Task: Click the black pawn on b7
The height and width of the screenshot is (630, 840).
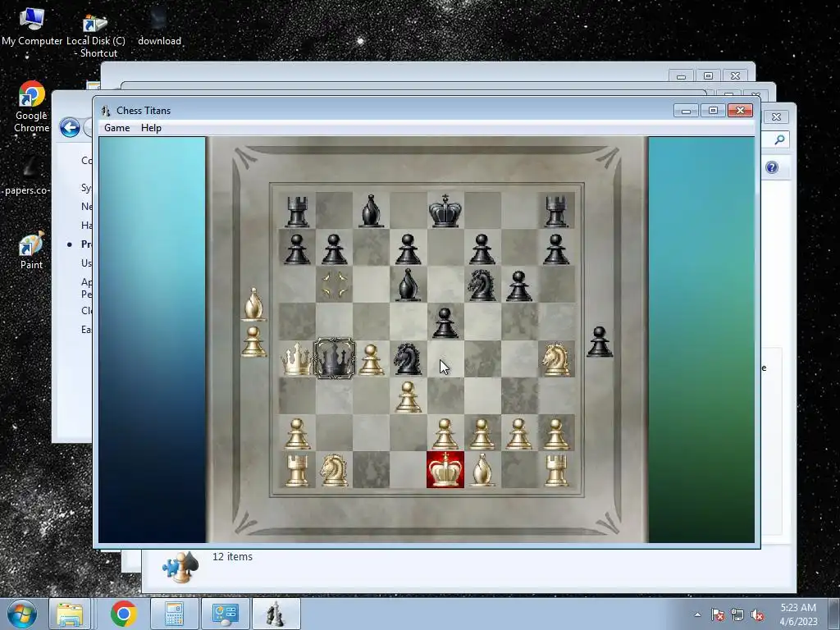Action: pos(334,249)
